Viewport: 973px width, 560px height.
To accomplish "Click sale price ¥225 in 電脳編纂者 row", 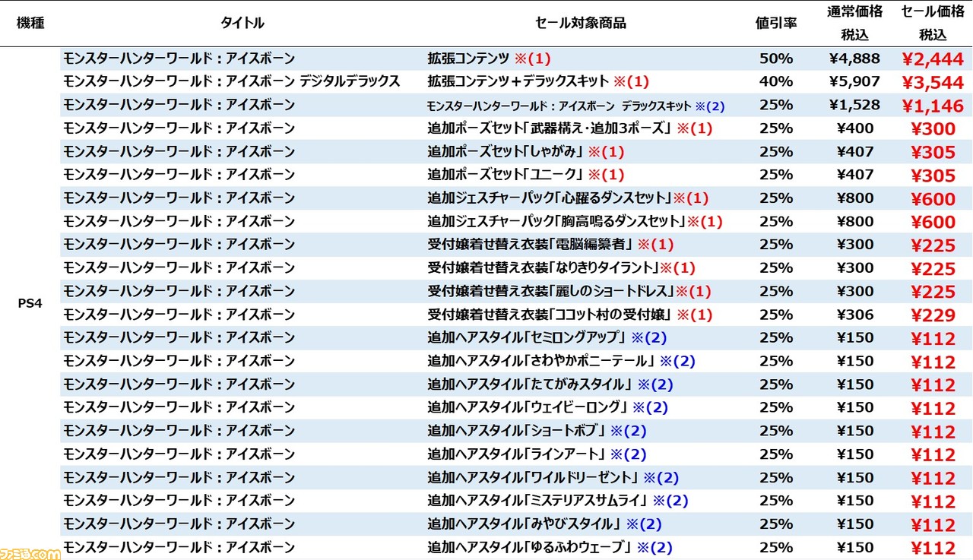I will coord(933,245).
